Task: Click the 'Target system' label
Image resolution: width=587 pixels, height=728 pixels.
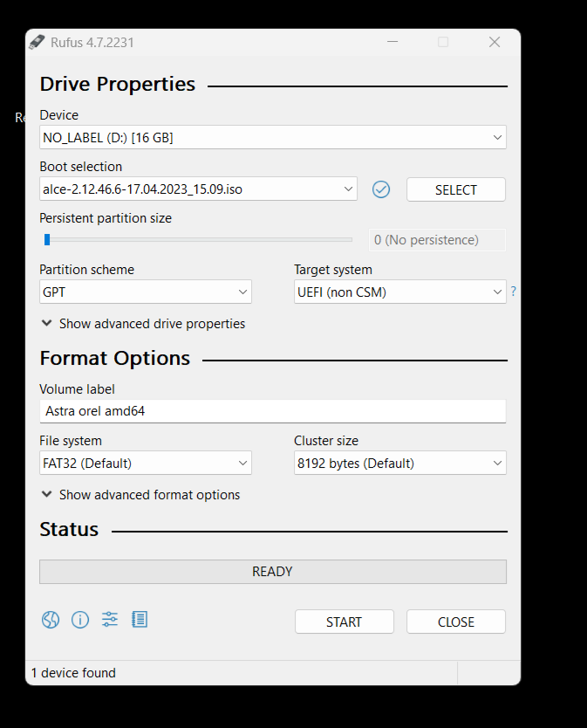Action: click(x=333, y=270)
